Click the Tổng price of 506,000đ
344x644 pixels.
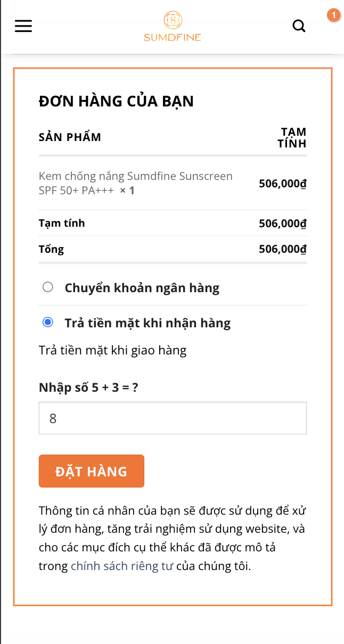pos(283,249)
